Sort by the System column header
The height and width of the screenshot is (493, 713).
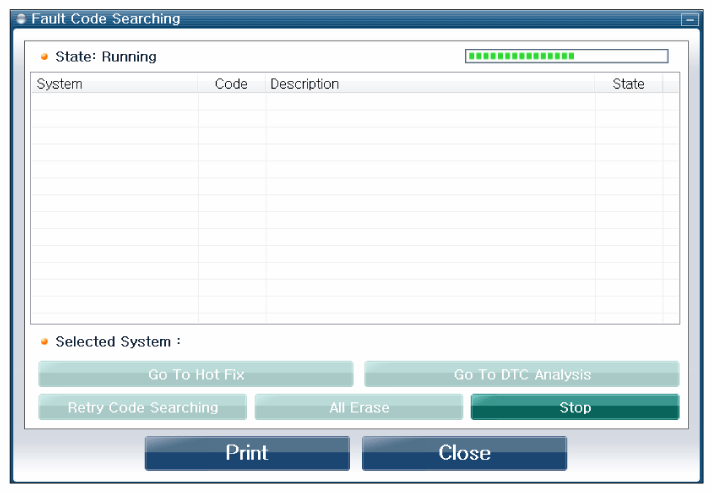[115, 84]
